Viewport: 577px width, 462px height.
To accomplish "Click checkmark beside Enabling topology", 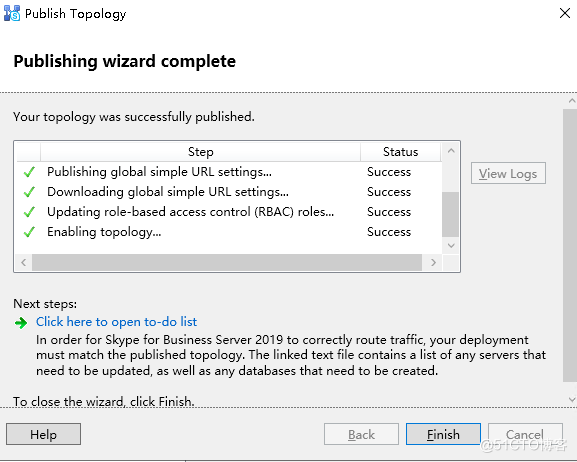I will point(29,232).
